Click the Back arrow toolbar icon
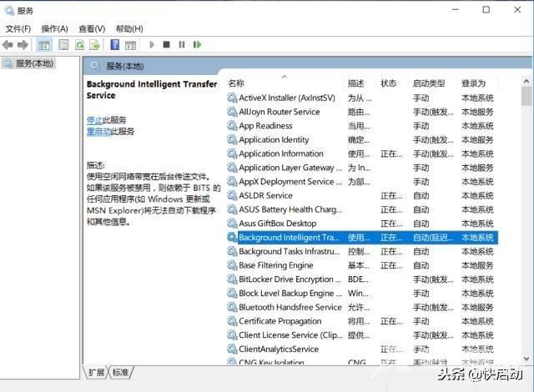Image resolution: width=534 pixels, height=392 pixels. click(8, 45)
